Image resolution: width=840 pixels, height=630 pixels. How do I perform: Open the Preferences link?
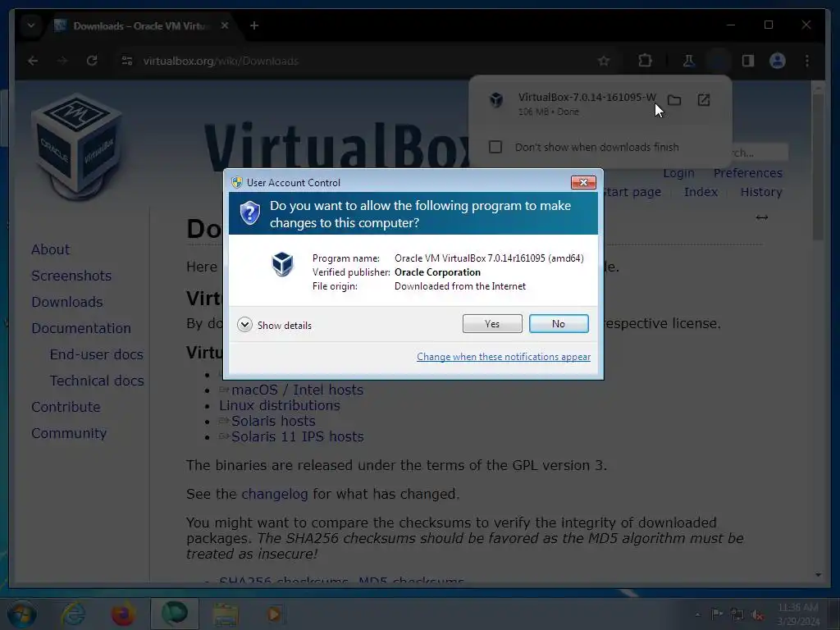point(748,173)
